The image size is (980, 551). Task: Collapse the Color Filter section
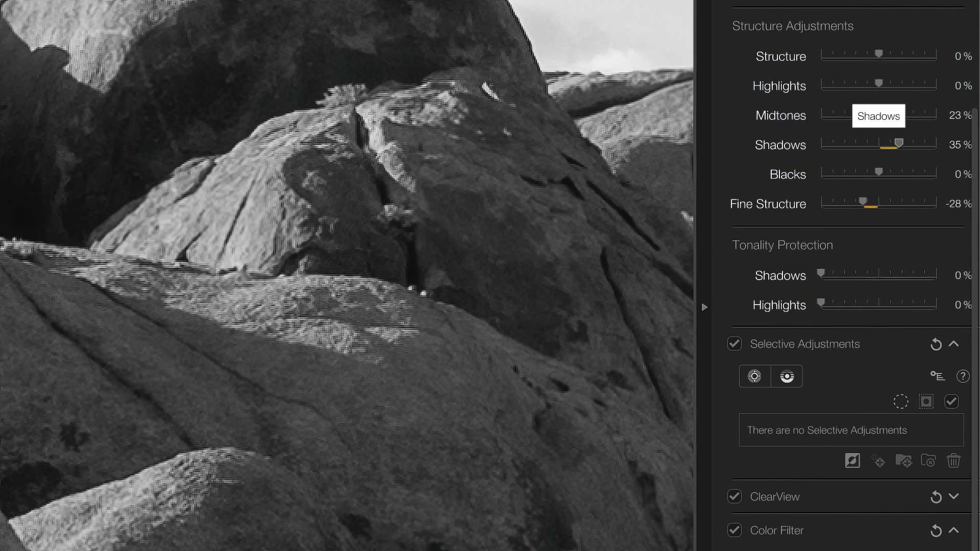click(x=955, y=531)
